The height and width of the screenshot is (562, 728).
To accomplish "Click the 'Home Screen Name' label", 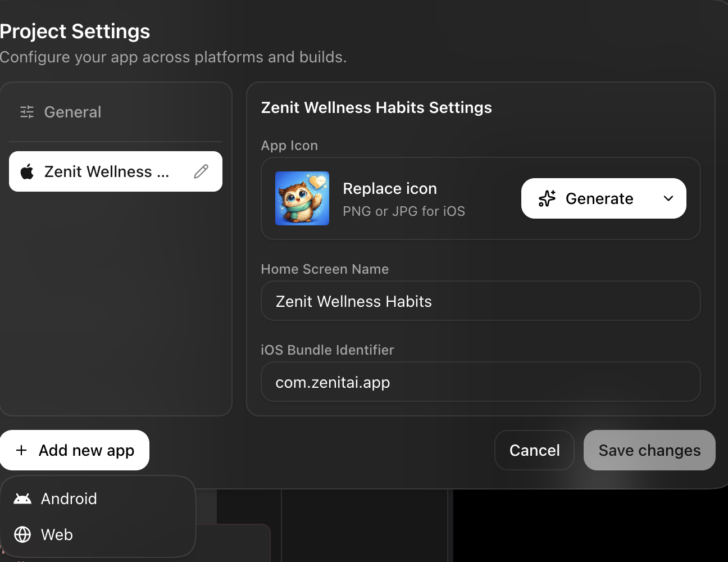I will 325,269.
